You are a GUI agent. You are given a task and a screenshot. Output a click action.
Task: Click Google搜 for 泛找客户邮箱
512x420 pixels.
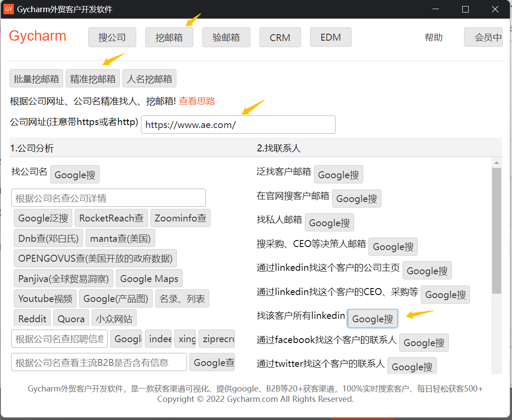(339, 174)
